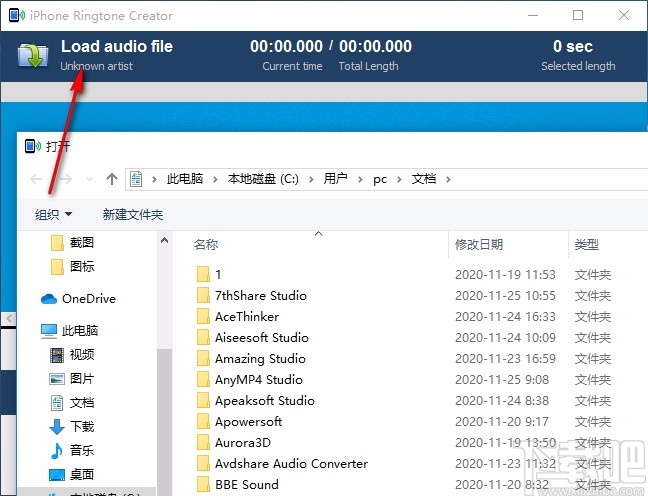Click the address bar document icon
The height and width of the screenshot is (496, 648).
pos(136,179)
